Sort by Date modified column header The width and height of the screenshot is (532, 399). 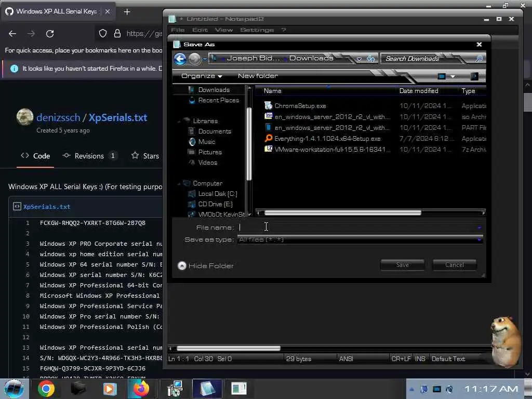pyautogui.click(x=419, y=91)
